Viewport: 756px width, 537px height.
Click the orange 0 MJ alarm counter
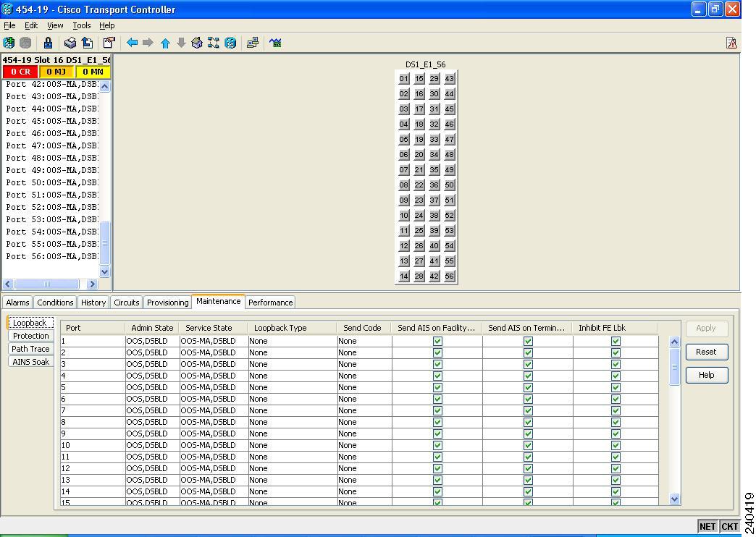(56, 72)
